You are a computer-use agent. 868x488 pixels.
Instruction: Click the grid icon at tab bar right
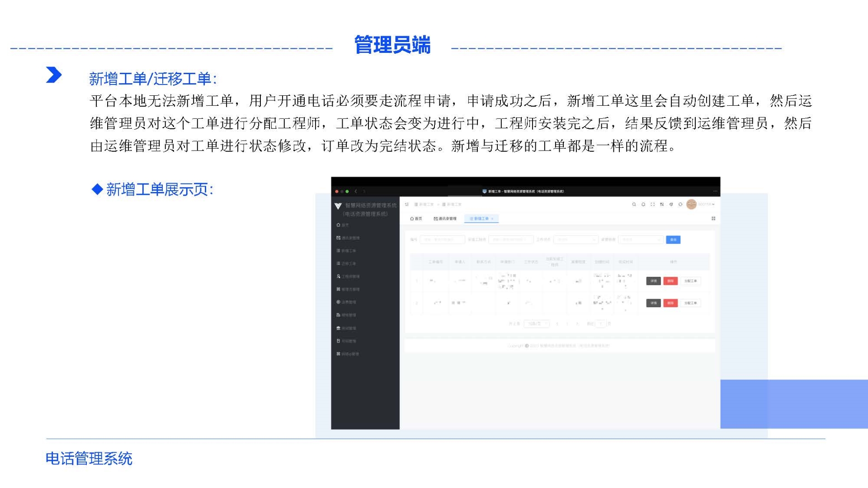tap(713, 219)
